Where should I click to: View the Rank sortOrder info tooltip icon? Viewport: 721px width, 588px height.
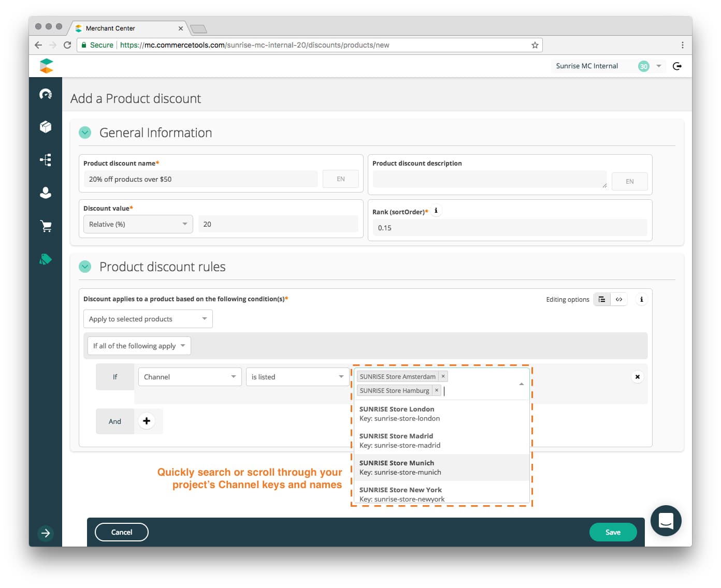(x=436, y=210)
